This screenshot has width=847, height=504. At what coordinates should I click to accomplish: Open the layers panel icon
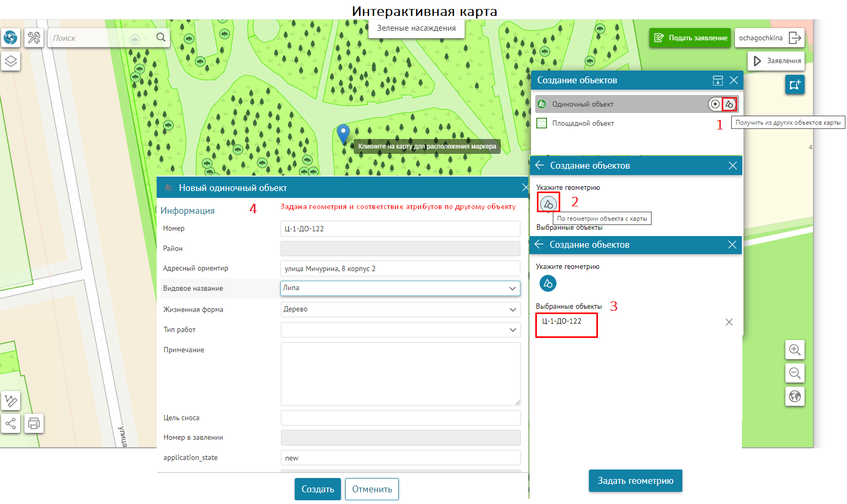click(11, 62)
